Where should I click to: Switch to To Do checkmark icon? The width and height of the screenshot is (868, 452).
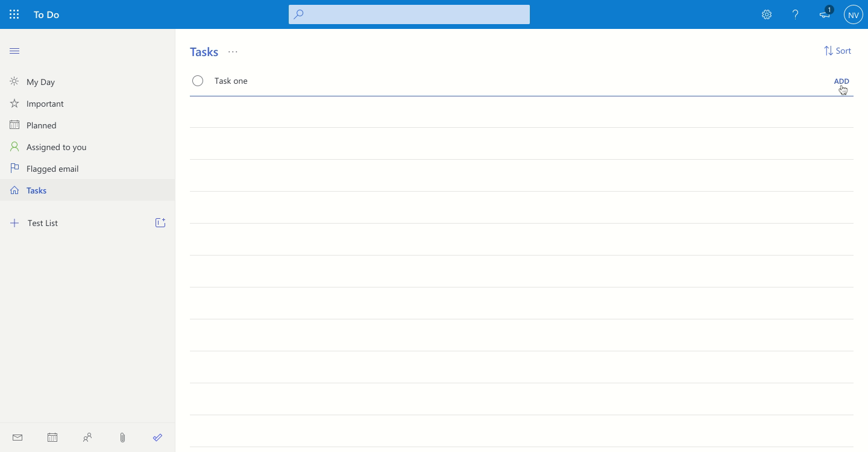tap(157, 438)
